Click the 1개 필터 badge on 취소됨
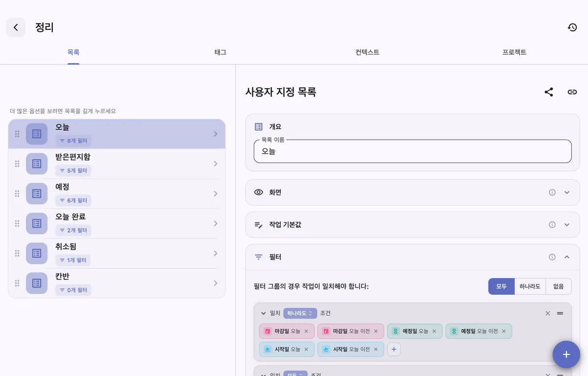 (x=73, y=260)
